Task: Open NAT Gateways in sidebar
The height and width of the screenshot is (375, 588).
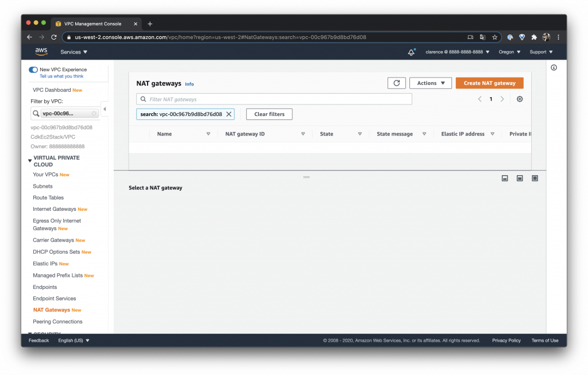Action: click(52, 310)
